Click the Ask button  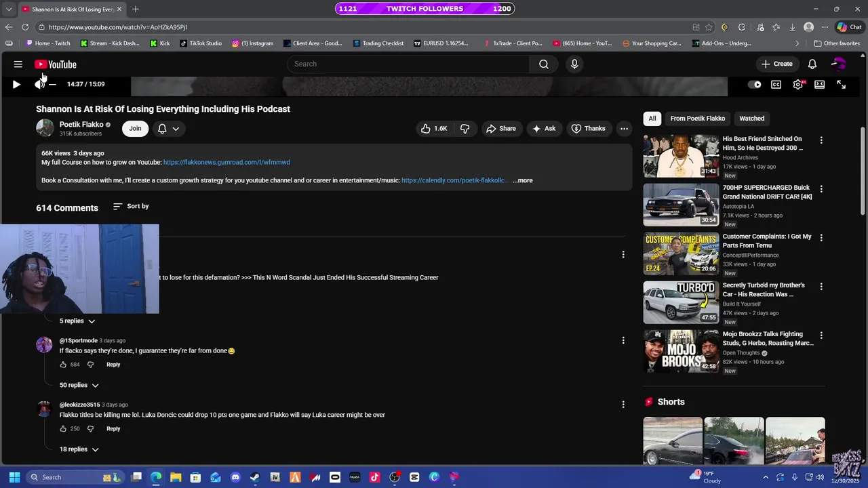tap(544, 128)
